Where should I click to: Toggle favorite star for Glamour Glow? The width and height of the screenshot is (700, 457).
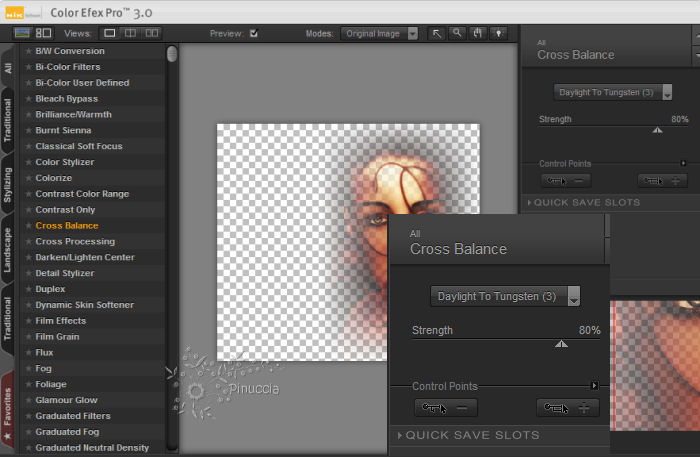click(x=29, y=400)
